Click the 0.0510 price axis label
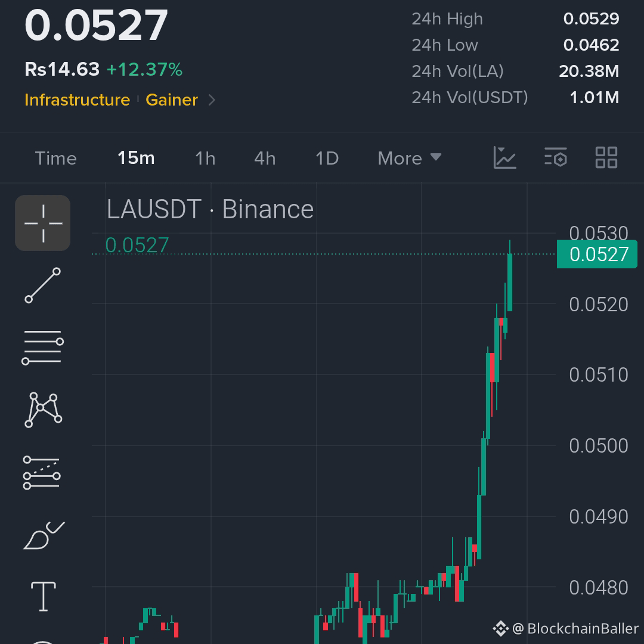The image size is (644, 644). point(599,375)
